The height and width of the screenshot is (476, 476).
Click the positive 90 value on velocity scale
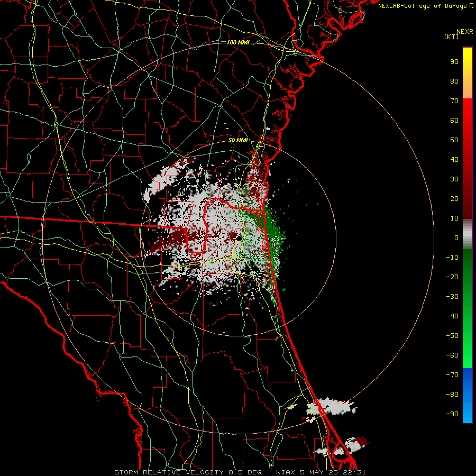click(x=454, y=62)
